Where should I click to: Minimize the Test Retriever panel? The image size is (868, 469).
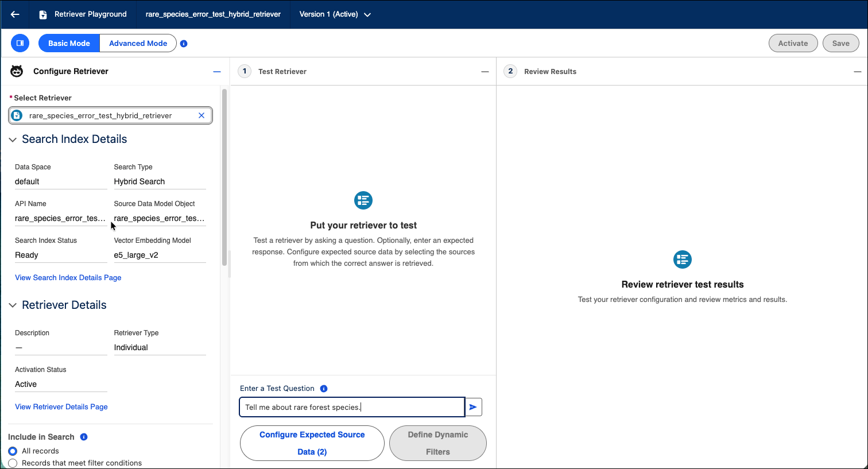pos(485,72)
